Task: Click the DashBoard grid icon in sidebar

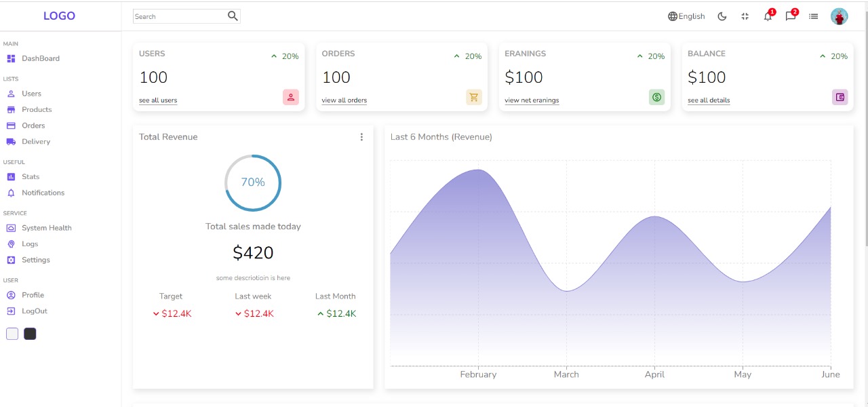Action: point(11,58)
